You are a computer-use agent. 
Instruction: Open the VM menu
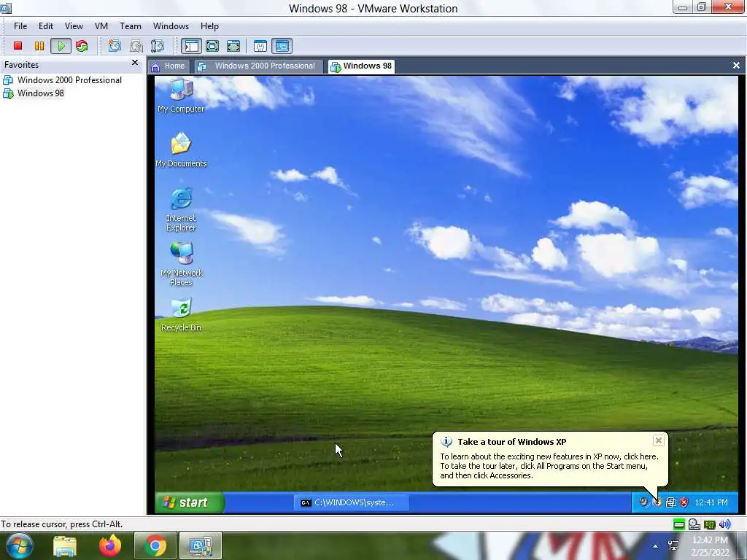coord(101,26)
